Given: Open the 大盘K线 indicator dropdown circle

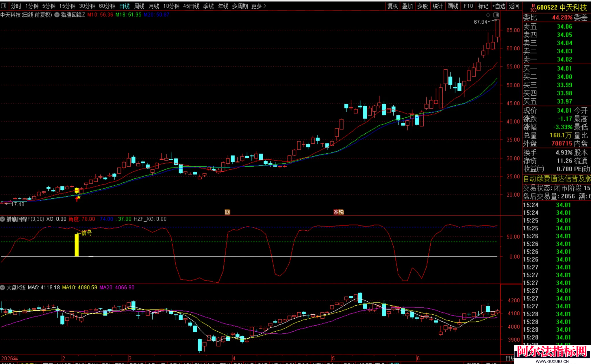Looking at the screenshot, I should click(x=3, y=288).
